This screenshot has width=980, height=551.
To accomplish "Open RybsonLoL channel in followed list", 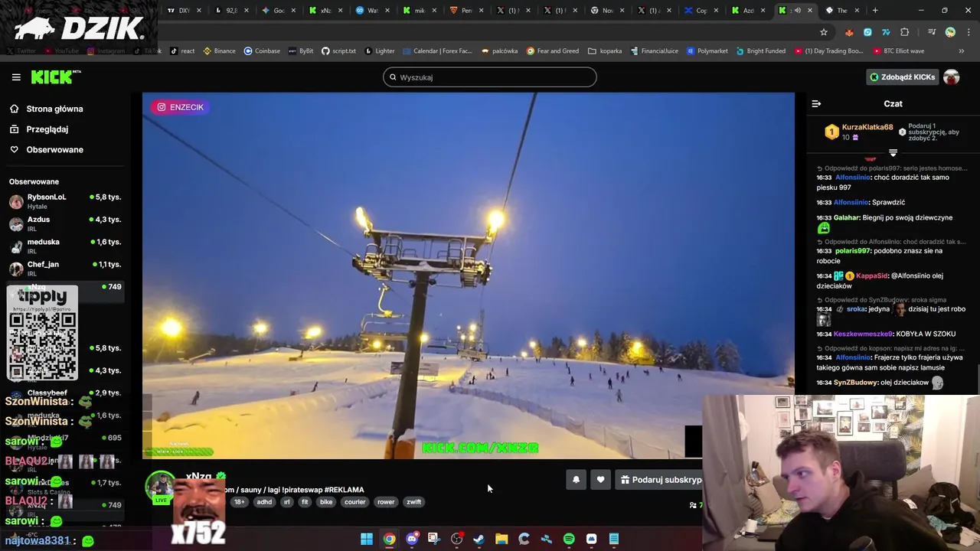I will click(66, 201).
